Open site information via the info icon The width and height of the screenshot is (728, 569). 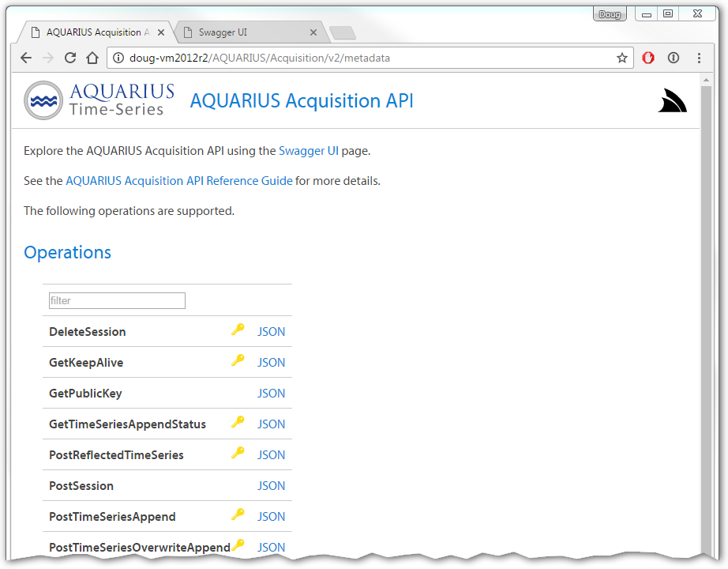tap(118, 58)
